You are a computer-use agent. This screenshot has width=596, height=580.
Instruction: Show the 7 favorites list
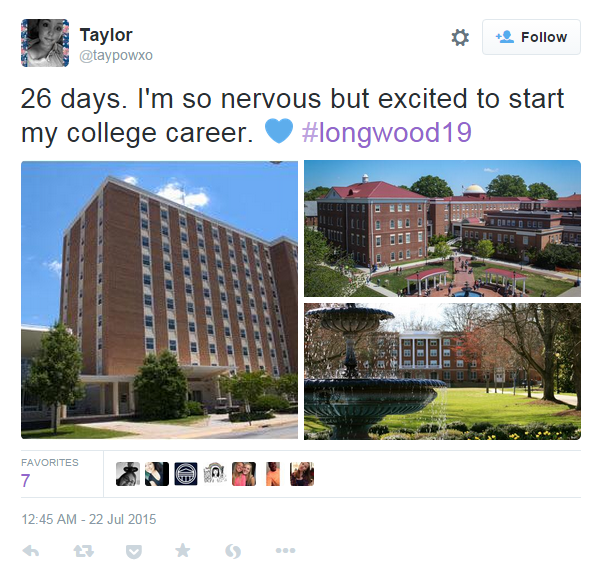coord(49,473)
